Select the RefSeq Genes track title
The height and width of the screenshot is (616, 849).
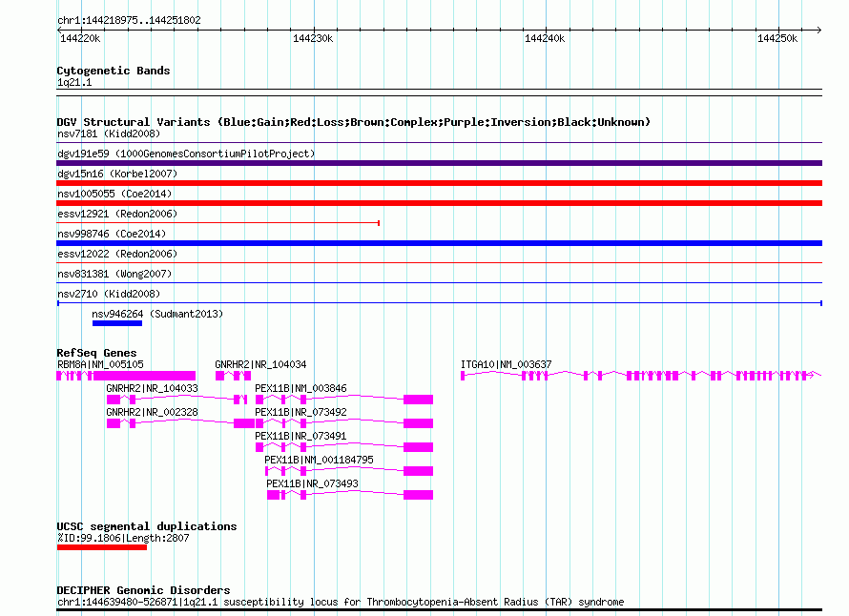point(96,353)
